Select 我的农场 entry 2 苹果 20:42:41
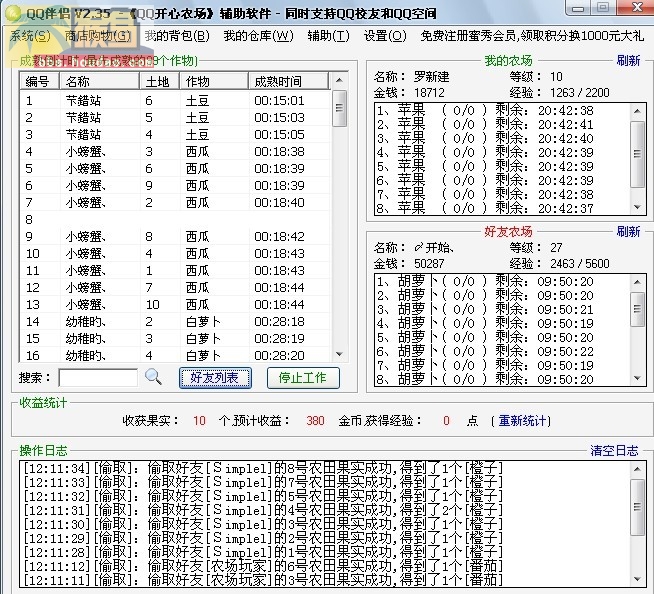 tap(503, 124)
